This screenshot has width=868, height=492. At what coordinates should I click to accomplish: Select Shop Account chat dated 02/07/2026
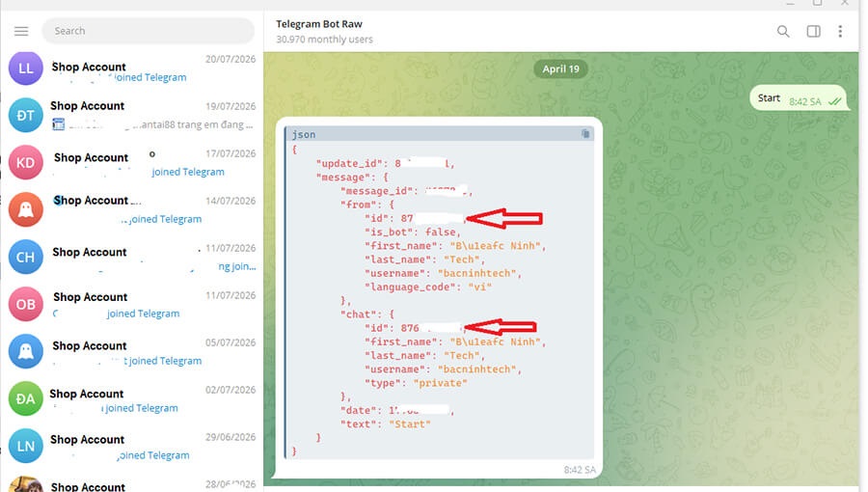(x=132, y=399)
